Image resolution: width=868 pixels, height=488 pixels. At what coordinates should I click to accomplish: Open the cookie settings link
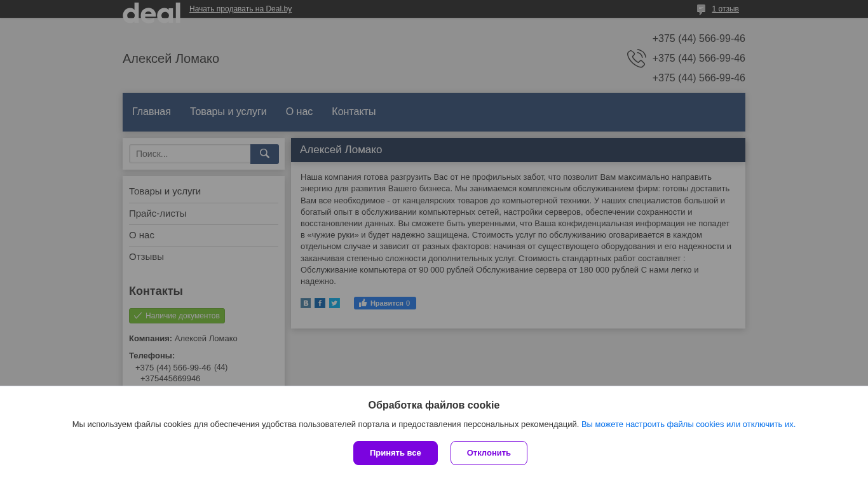pyautogui.click(x=688, y=424)
